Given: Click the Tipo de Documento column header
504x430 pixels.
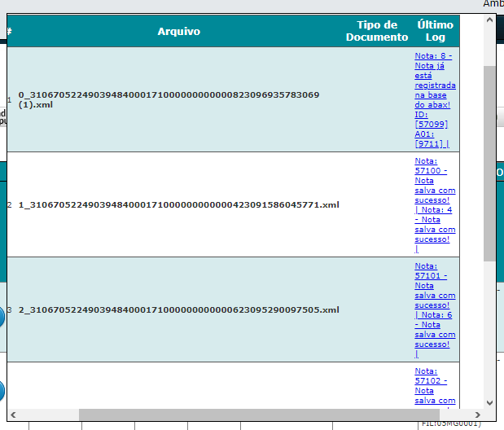Looking at the screenshot, I should click(376, 32).
